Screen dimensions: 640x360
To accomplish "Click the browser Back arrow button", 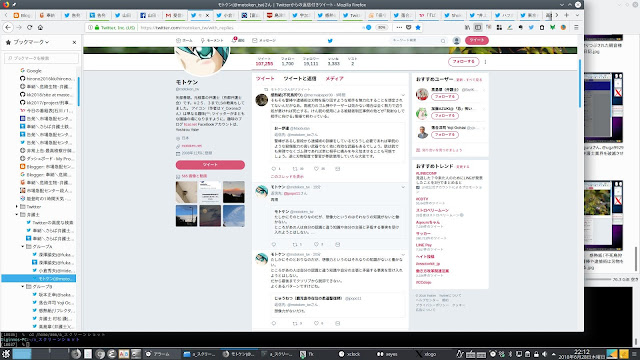I will coord(8,27).
